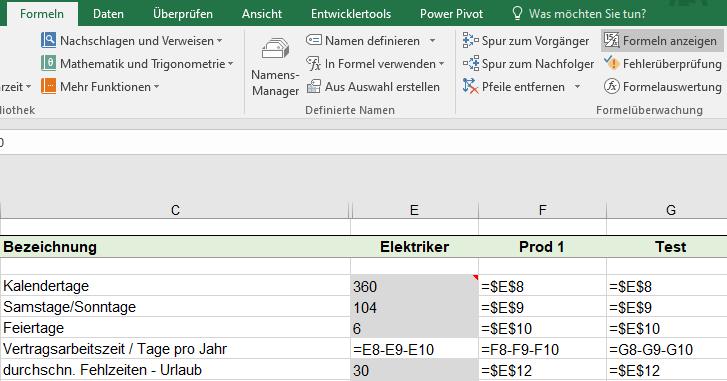
Task: Open the Entwicklertools tab
Action: click(x=351, y=13)
